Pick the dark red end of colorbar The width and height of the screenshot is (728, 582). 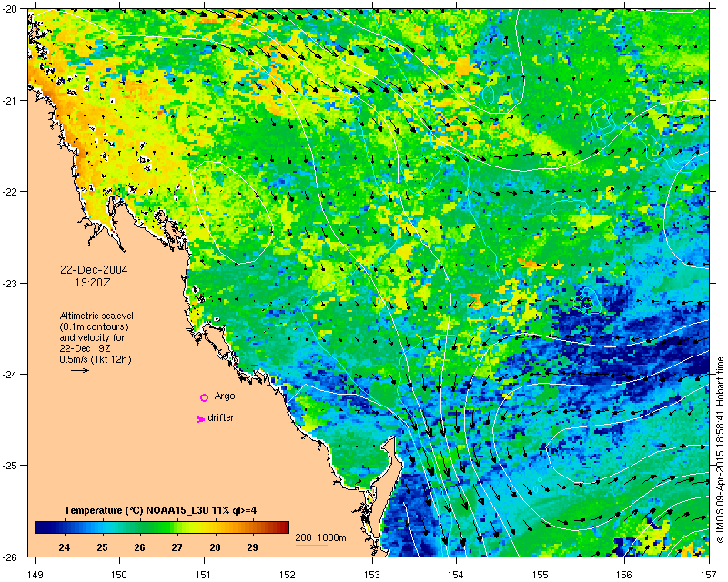pos(283,527)
